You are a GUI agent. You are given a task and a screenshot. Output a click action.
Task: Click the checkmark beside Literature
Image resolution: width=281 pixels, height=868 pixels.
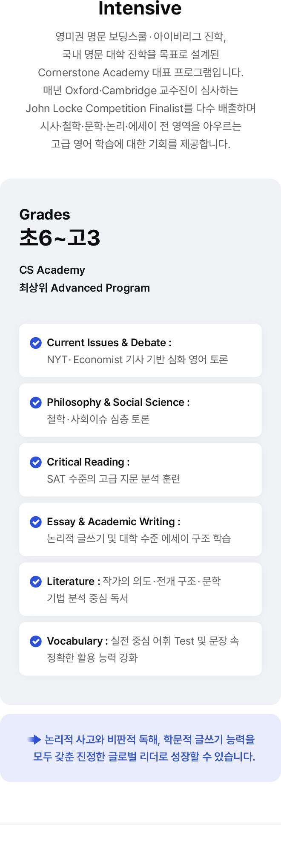(x=36, y=582)
